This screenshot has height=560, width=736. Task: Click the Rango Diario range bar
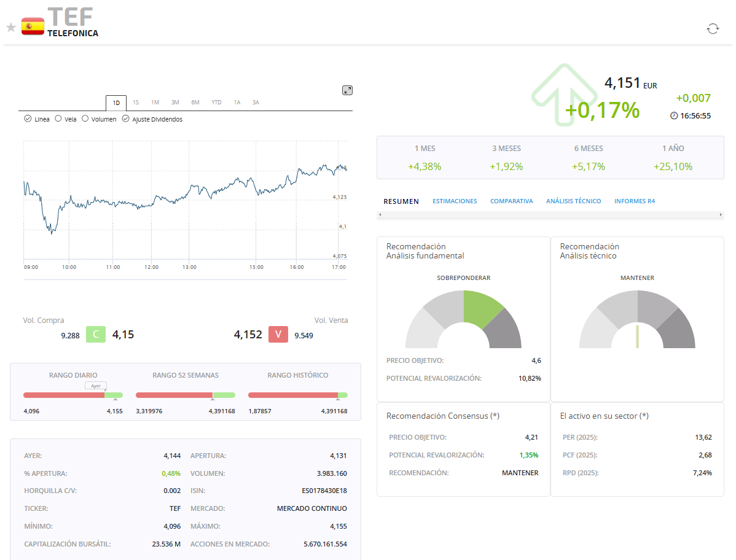pyautogui.click(x=72, y=395)
